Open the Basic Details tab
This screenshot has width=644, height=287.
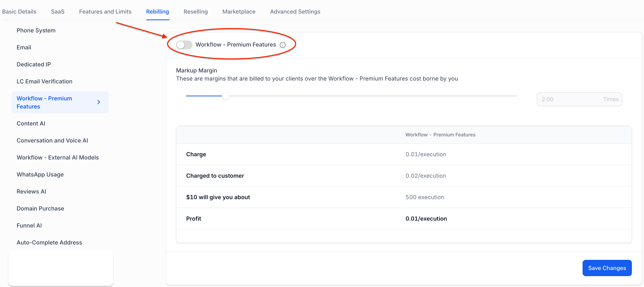coord(19,12)
